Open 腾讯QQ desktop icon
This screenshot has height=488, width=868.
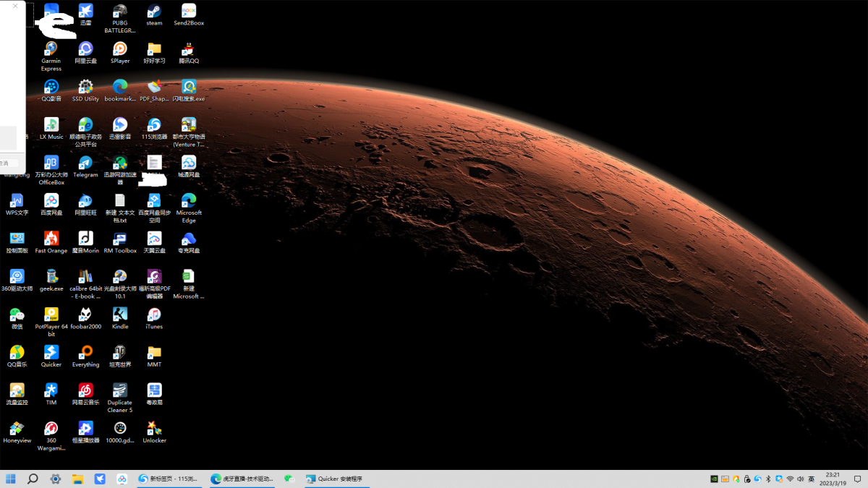click(189, 53)
